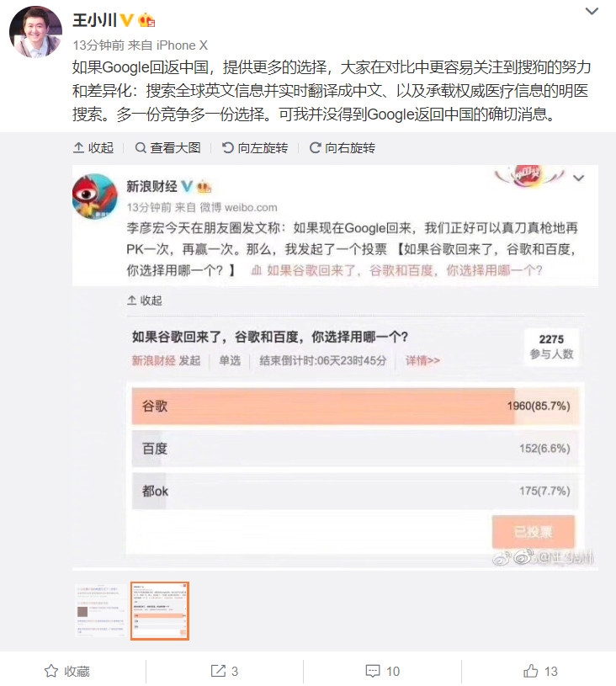
Task: Click the crown membership icon beside 王小川
Action: coord(146,20)
